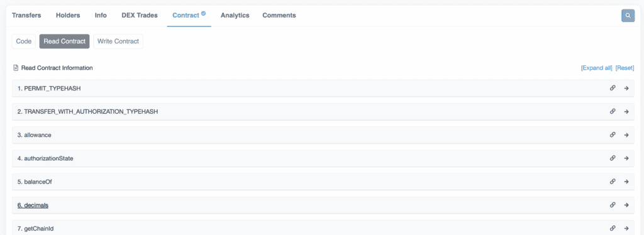Select the Write Contract button

pyautogui.click(x=118, y=41)
